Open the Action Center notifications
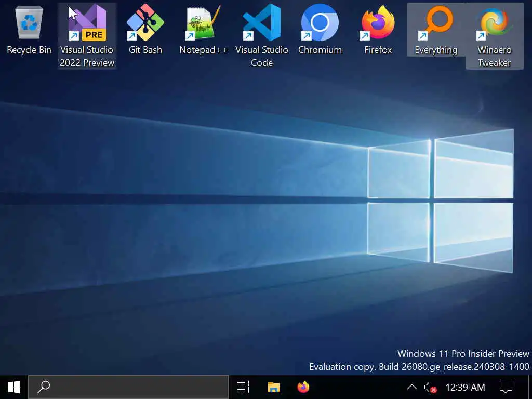 tap(506, 387)
